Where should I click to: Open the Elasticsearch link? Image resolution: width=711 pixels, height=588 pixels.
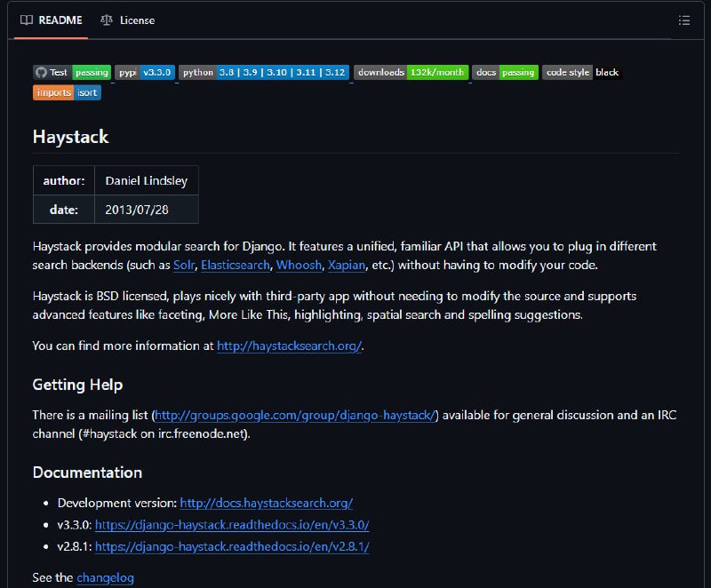tap(236, 265)
